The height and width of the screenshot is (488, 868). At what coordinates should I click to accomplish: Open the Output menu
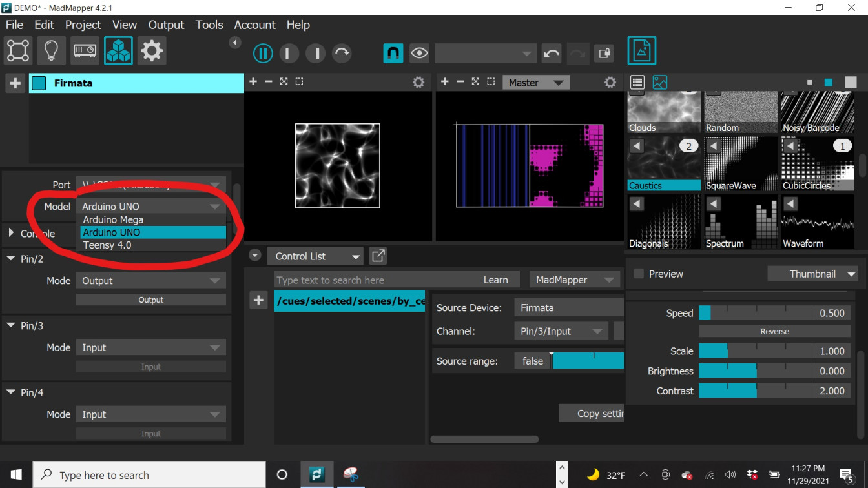166,25
